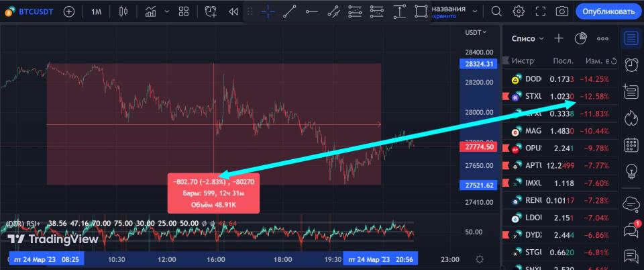This screenshot has width=644, height=270.
Task: Sort watchlist by the Изм. column header
Action: point(596,60)
